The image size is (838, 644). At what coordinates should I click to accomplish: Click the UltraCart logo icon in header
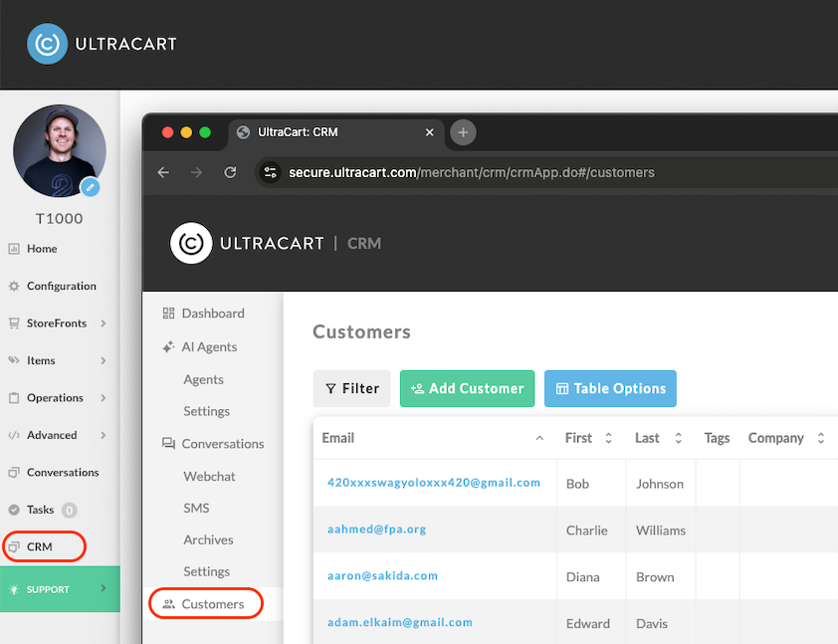pos(48,44)
